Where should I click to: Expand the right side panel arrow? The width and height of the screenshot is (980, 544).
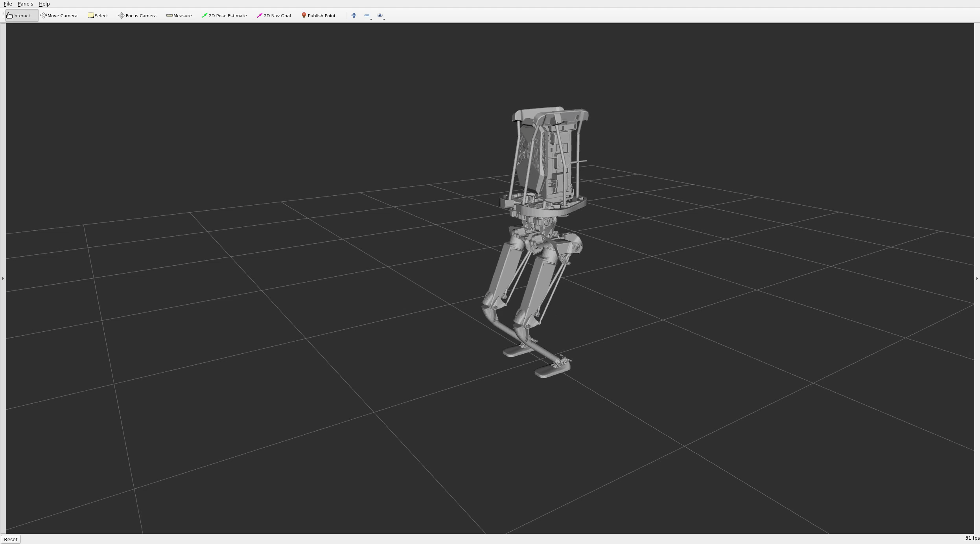point(976,279)
